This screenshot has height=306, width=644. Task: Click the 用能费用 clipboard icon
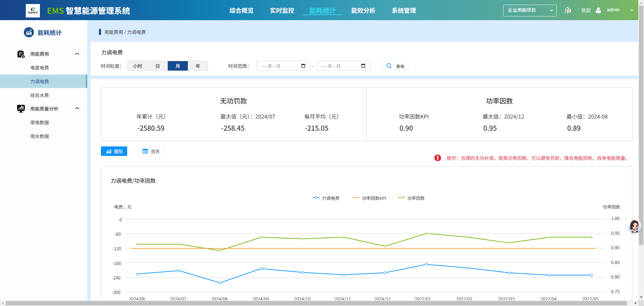click(x=21, y=54)
